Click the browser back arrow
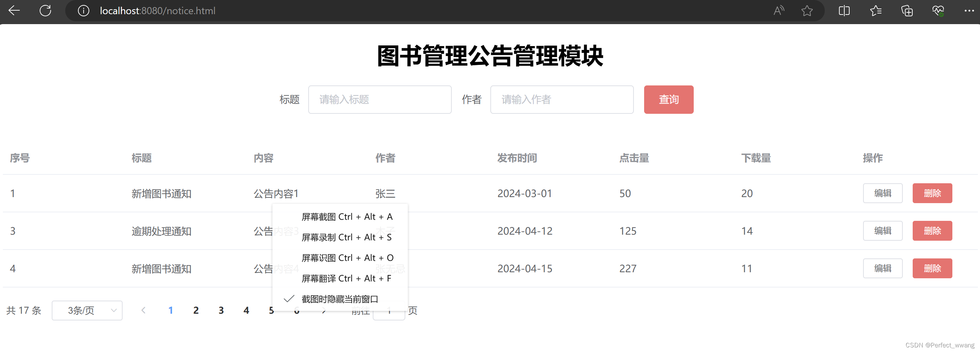This screenshot has width=980, height=352. (x=14, y=10)
